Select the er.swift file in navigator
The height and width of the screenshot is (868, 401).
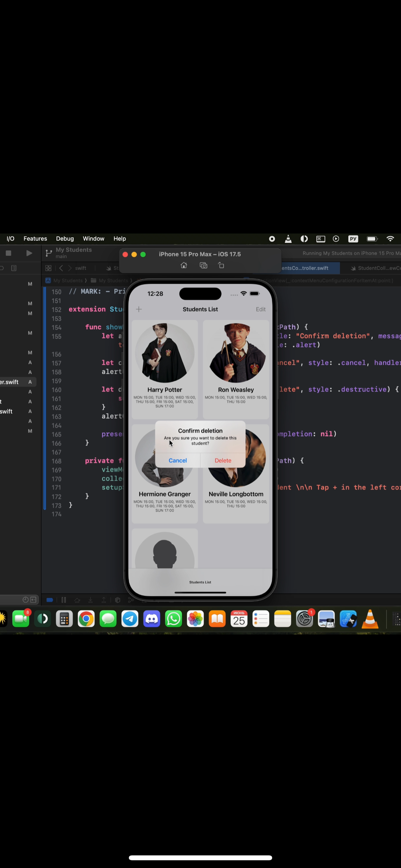[x=17, y=382]
